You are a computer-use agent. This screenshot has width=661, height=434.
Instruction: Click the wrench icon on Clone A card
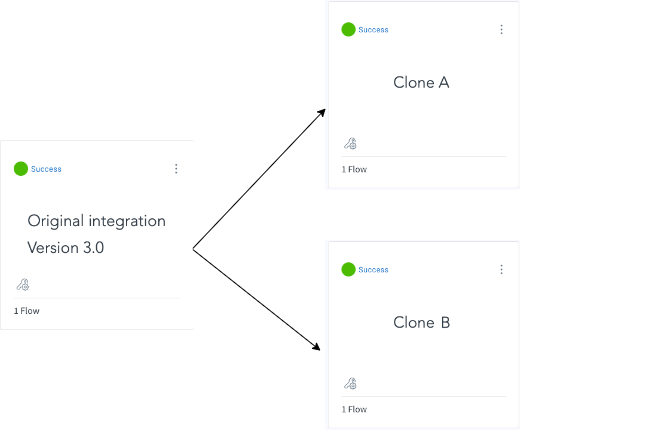click(x=350, y=144)
